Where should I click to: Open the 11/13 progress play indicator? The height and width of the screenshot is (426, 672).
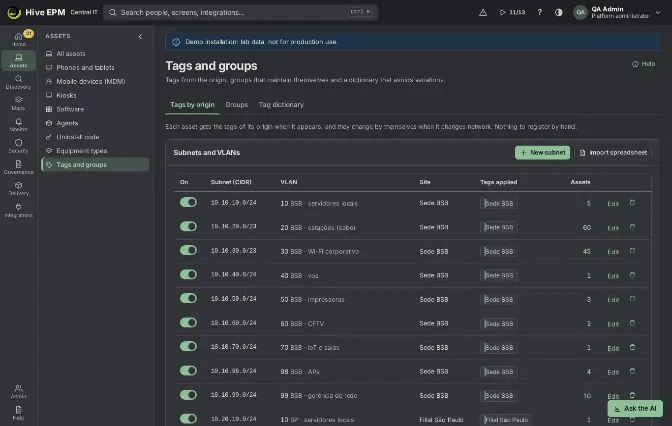[512, 12]
